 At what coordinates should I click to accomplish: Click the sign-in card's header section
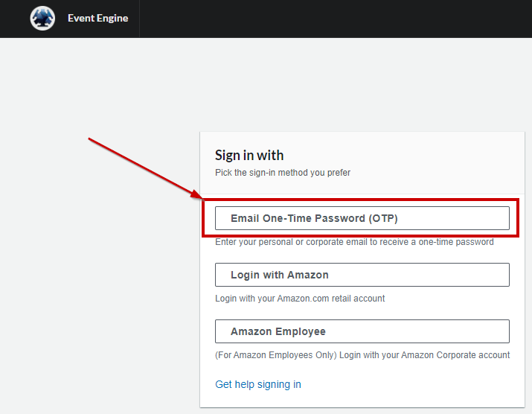click(x=362, y=163)
